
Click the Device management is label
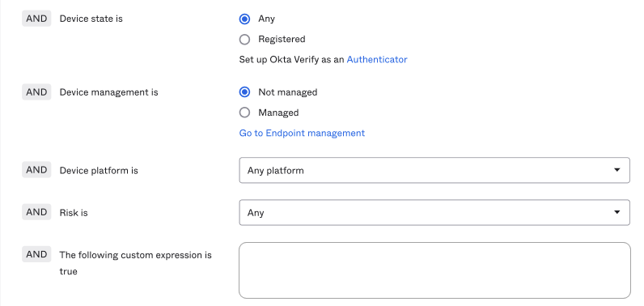click(x=109, y=92)
